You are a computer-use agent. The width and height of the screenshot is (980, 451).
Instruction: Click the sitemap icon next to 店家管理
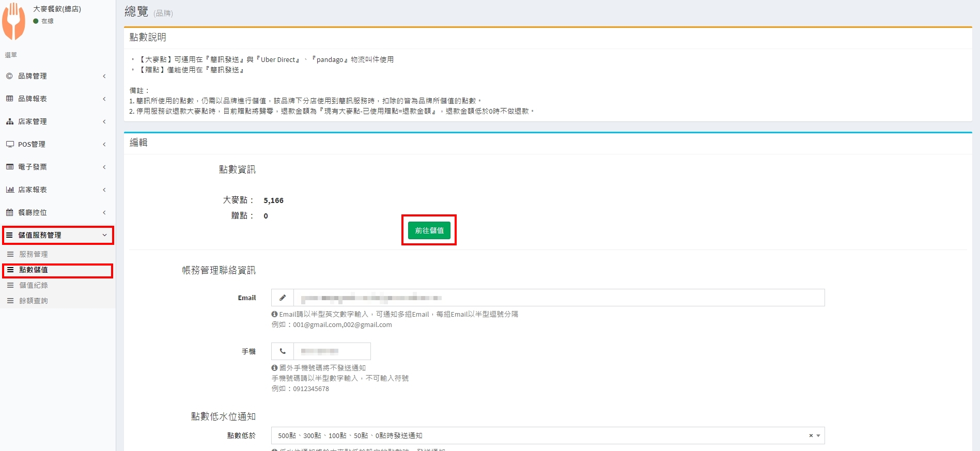[x=9, y=121]
